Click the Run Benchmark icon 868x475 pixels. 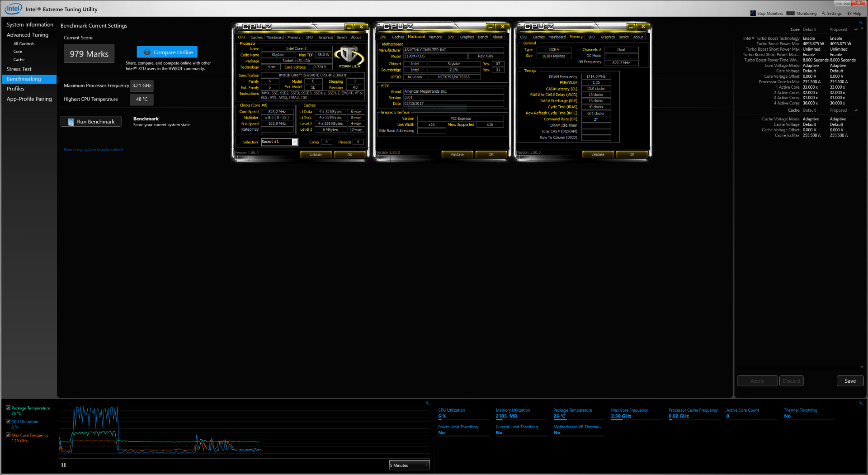point(71,122)
